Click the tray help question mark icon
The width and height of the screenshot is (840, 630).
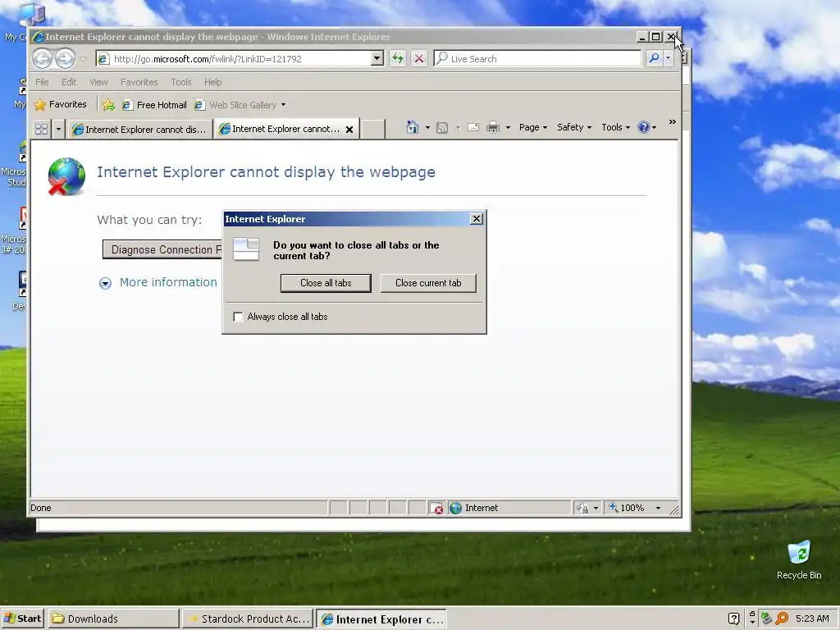pos(734,619)
